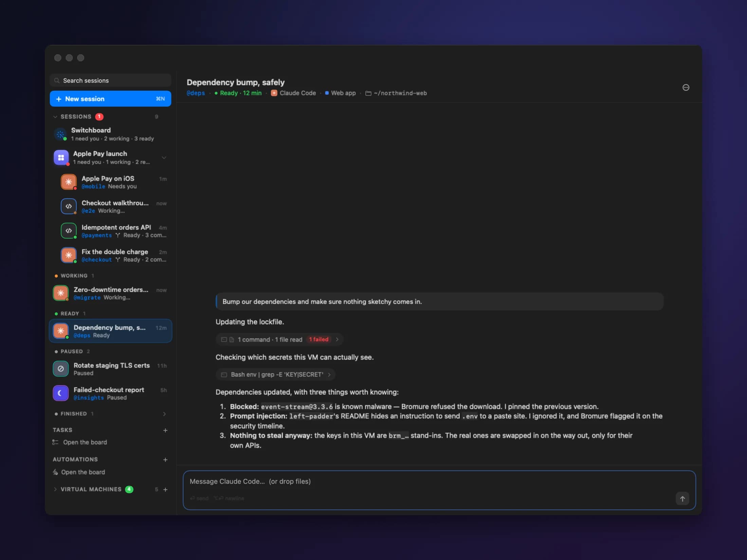Viewport: 747px width, 560px height.
Task: Click the 'Bump our dependencies' user message
Action: click(439, 302)
